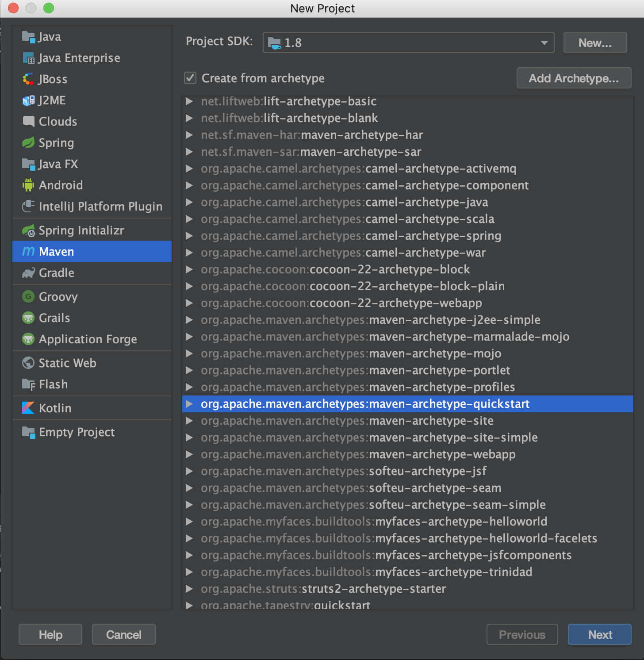
Task: Select camel-archetype-spring row
Action: (x=408, y=235)
